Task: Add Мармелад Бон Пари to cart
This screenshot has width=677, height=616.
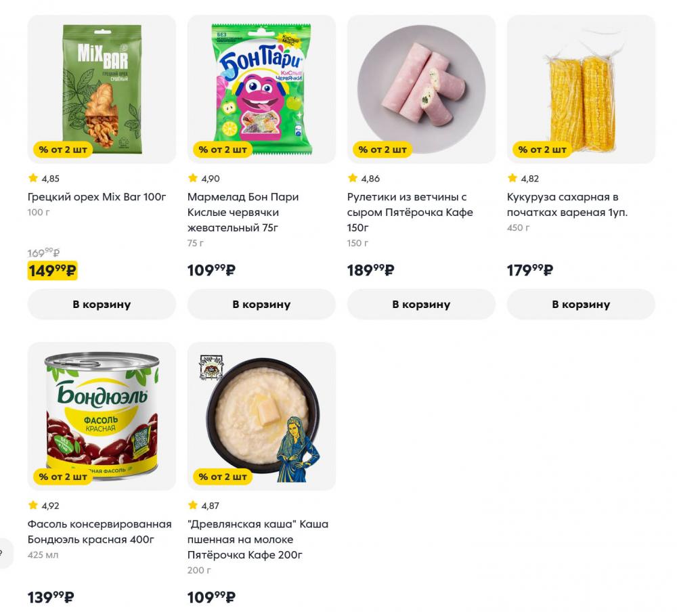Action: tap(261, 305)
